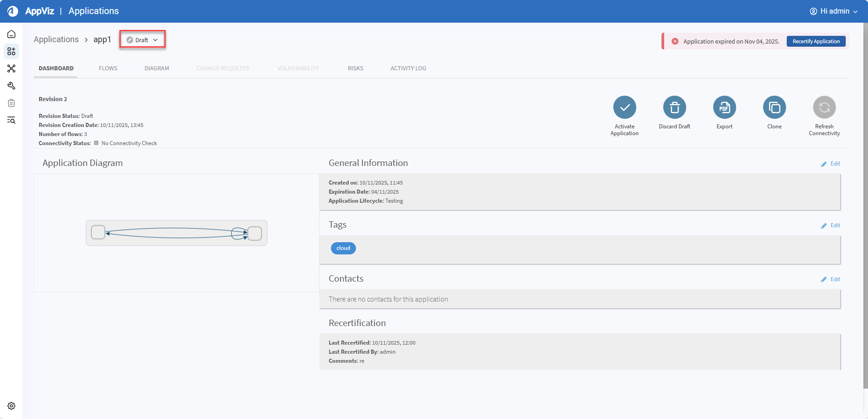868x419 pixels.
Task: Click the application diagram thumbnail
Action: point(176,233)
